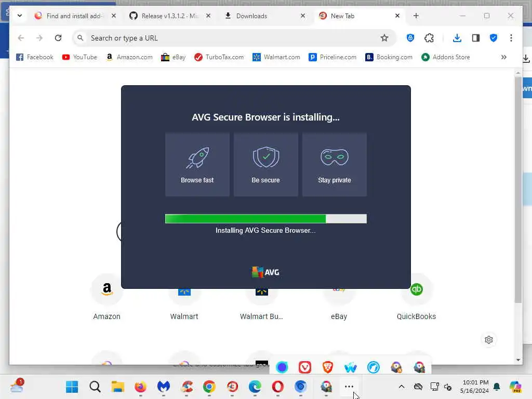This screenshot has height=399, width=532.
Task: Open Windows taskbar search
Action: click(x=95, y=387)
